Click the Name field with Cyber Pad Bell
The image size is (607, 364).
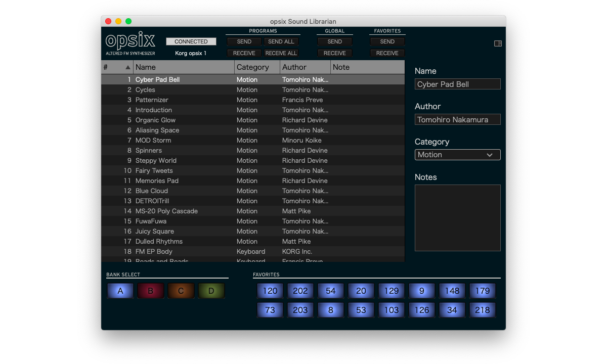tap(458, 84)
